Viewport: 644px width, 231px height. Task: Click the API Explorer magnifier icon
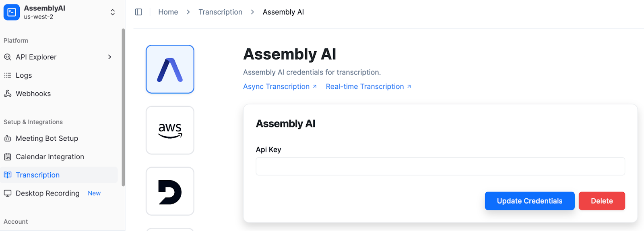8,57
